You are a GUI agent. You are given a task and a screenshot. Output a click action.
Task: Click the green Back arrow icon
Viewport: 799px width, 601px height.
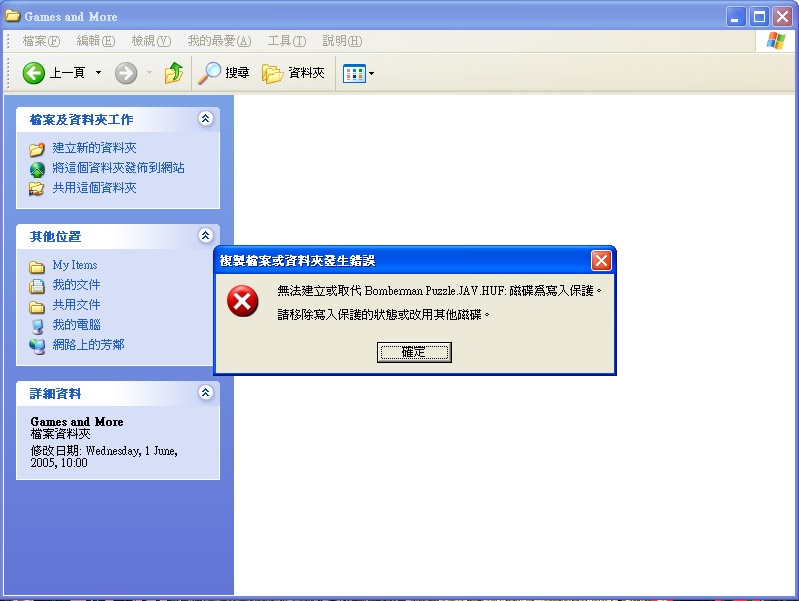(x=34, y=73)
